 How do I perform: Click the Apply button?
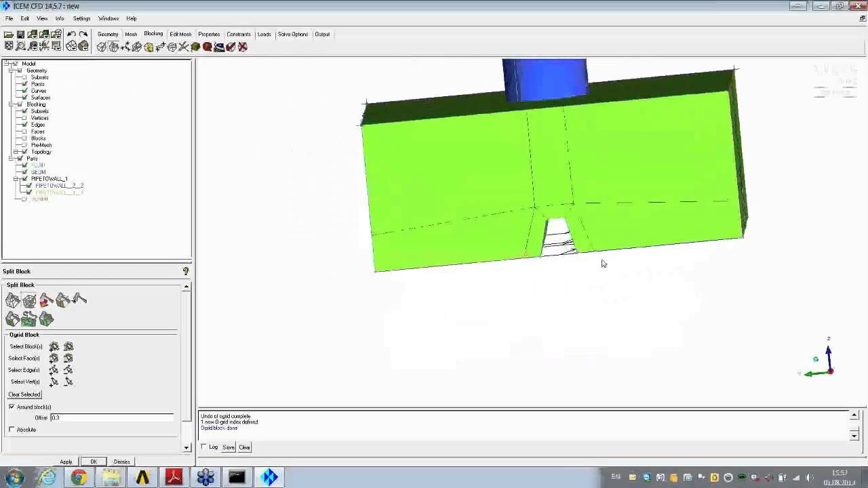point(66,462)
